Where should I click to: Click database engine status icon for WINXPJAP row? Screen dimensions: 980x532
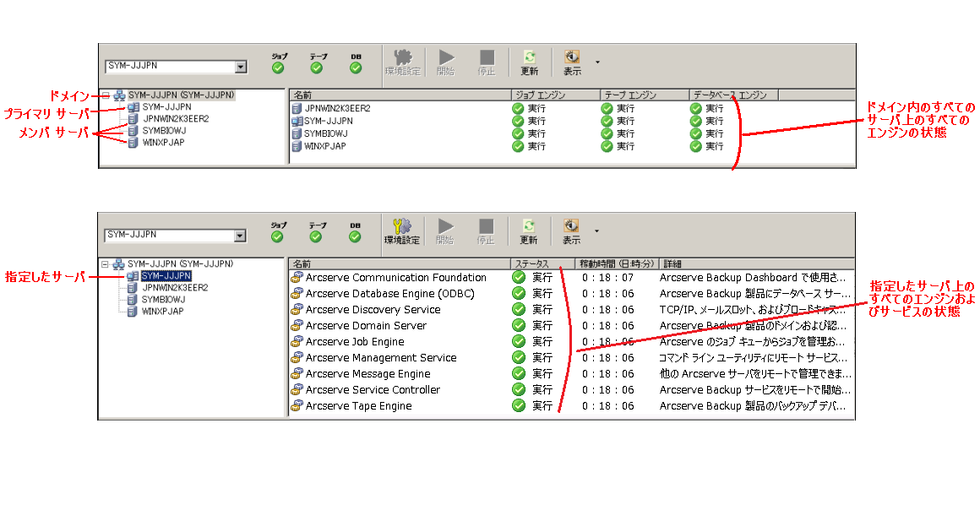[x=696, y=146]
